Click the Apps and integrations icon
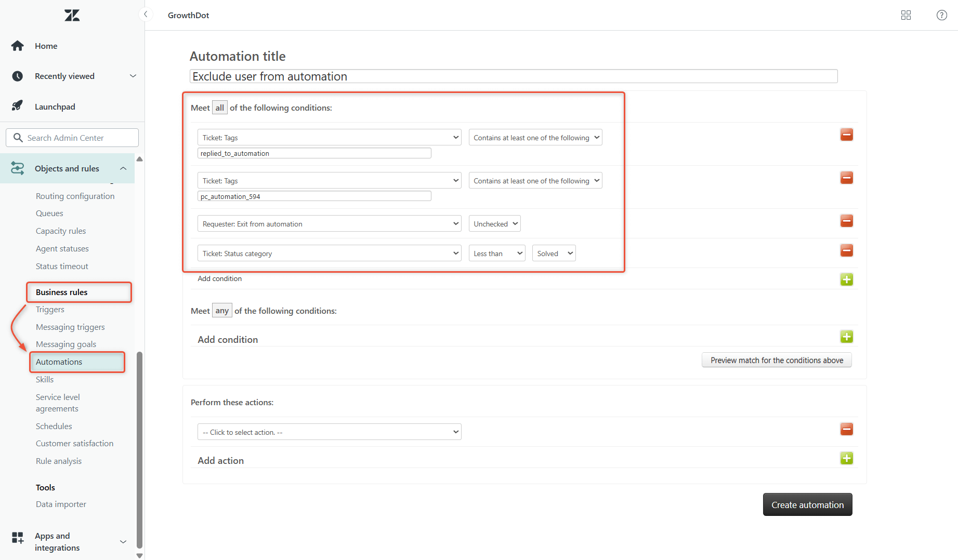This screenshot has height=560, width=958. tap(17, 537)
